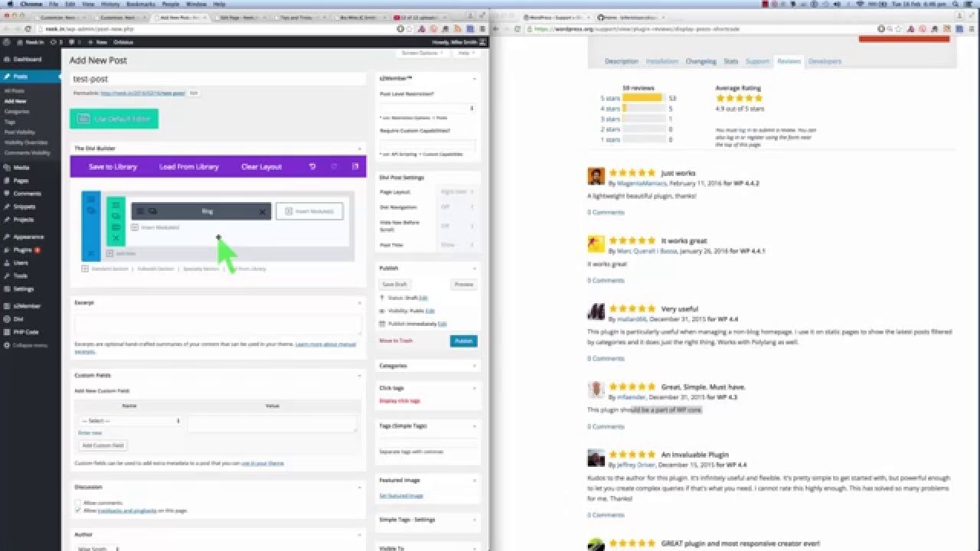The height and width of the screenshot is (551, 980).
Task: Click the post title field 'test-post'
Action: coord(218,79)
